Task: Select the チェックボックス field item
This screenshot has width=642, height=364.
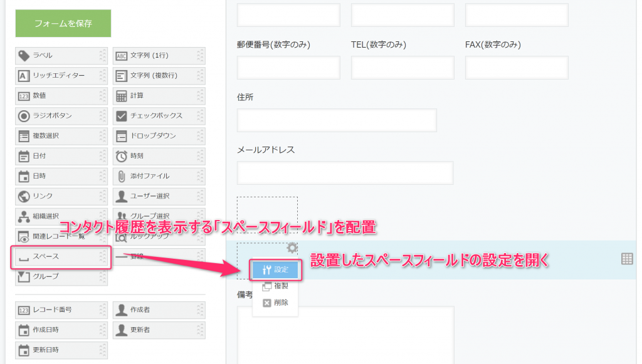Action: pyautogui.click(x=159, y=116)
